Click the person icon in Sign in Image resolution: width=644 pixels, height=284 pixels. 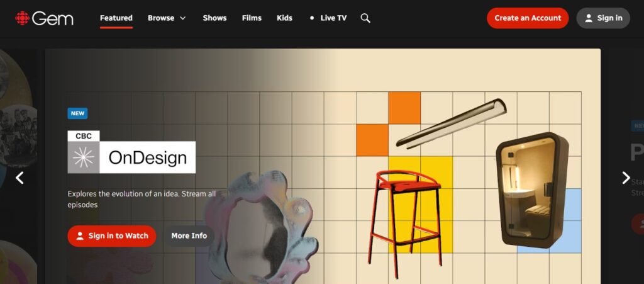point(589,18)
